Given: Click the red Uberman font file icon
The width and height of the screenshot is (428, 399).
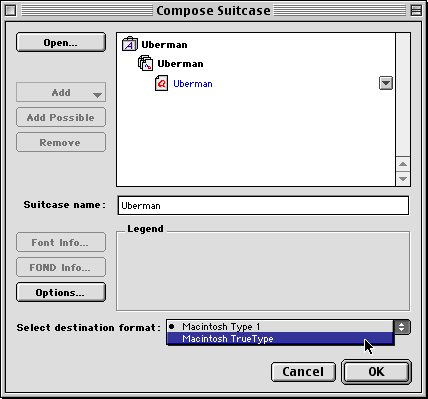Looking at the screenshot, I should pos(161,83).
